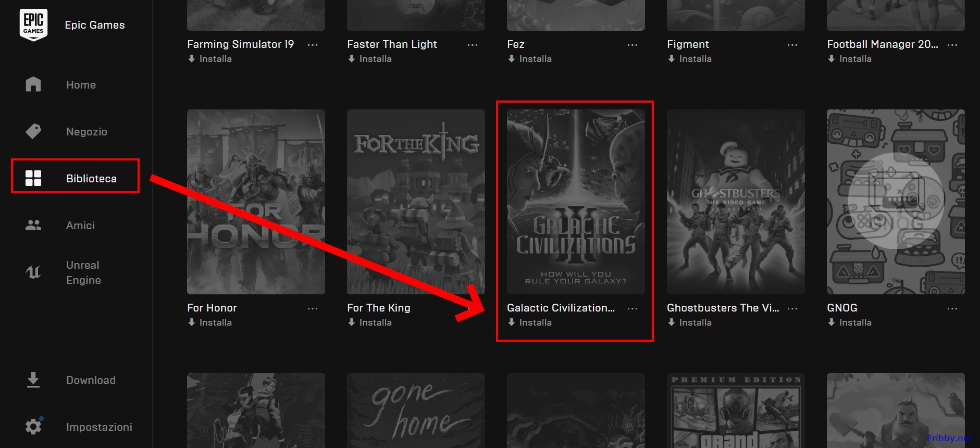This screenshot has width=980, height=448.
Task: Install Farming Simulator 19
Action: pos(210,59)
